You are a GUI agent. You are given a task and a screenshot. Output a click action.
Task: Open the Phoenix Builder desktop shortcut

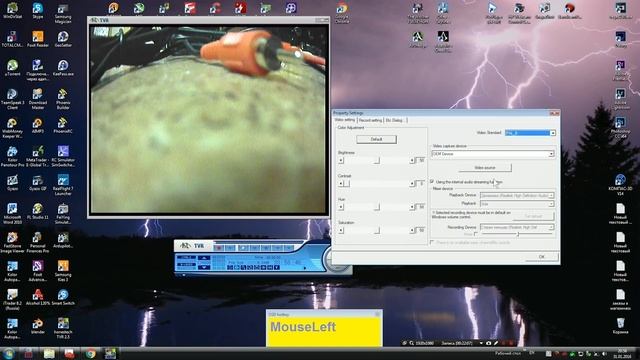63,99
